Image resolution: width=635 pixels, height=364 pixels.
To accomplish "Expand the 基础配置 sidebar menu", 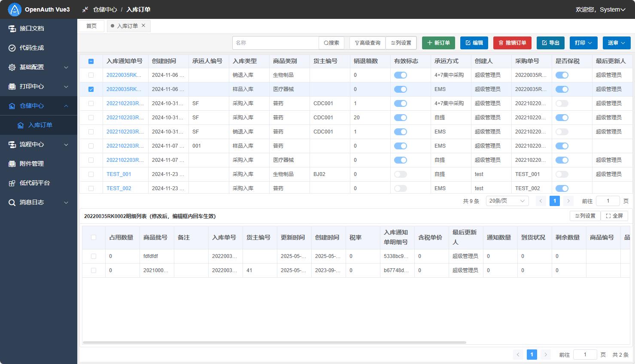I will tap(39, 67).
